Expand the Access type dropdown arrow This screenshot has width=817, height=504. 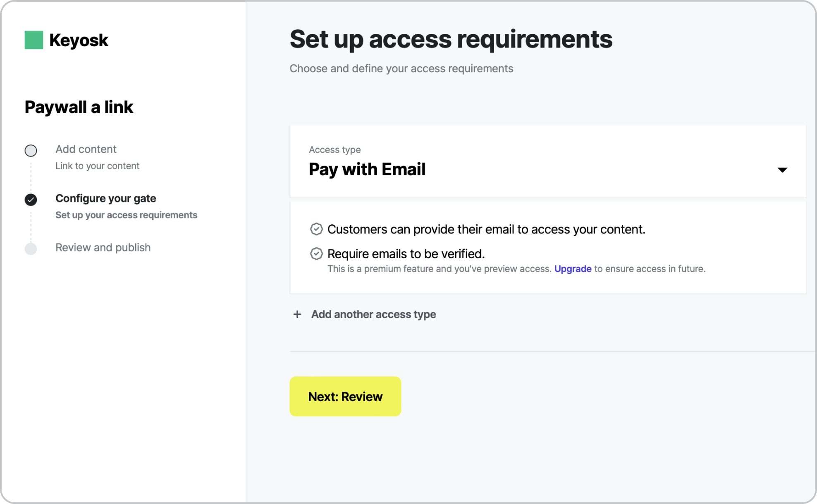click(x=782, y=170)
